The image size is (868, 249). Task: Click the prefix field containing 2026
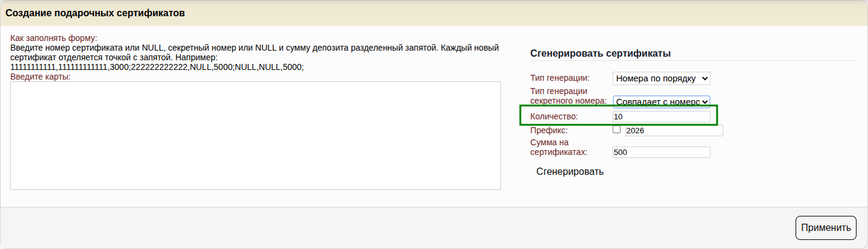674,131
